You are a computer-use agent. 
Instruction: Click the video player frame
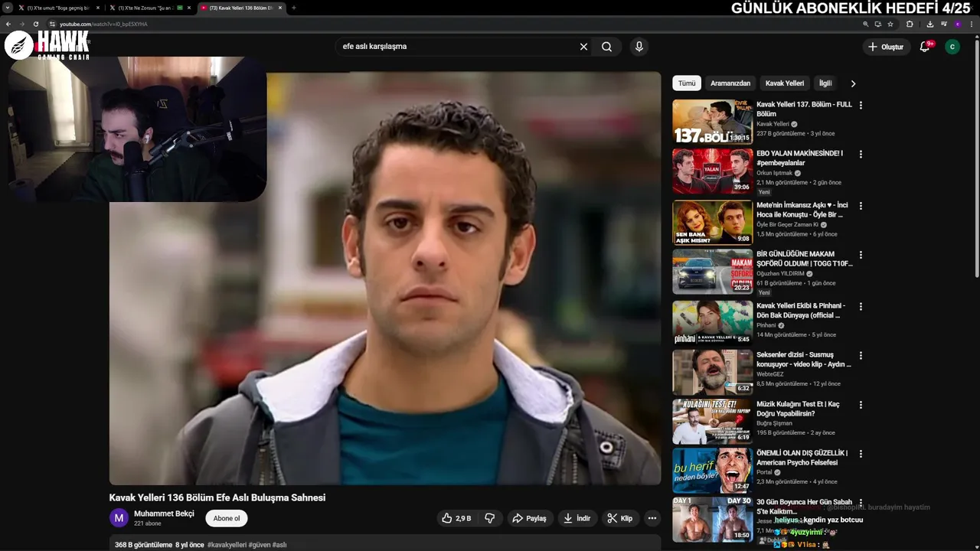point(385,279)
